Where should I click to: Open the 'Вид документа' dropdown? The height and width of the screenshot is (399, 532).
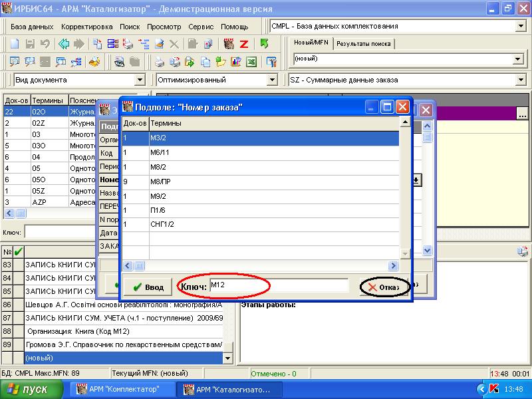pos(140,80)
